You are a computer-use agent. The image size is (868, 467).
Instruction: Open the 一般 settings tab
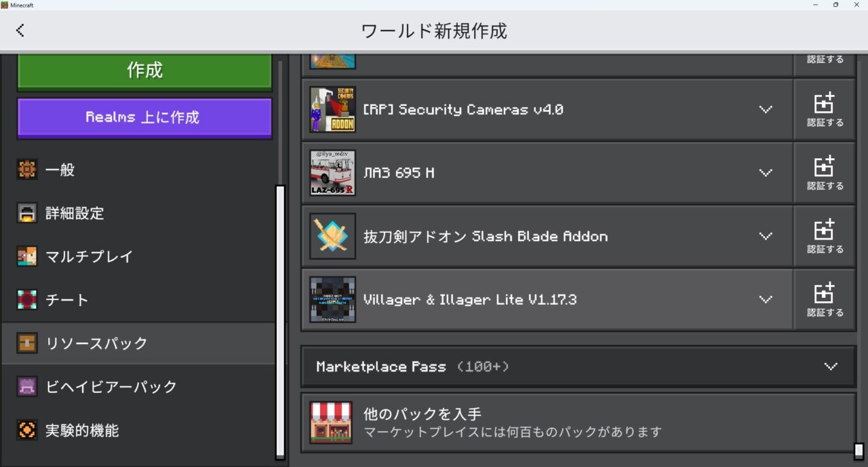(138, 170)
